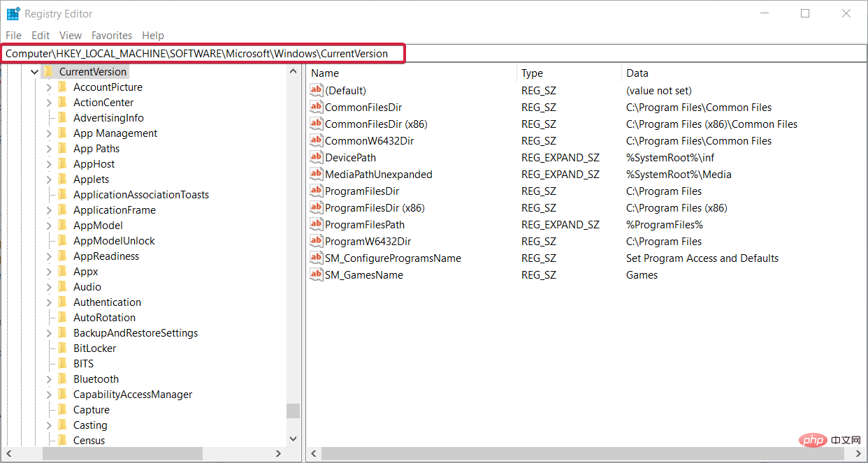Click the ab icon beside MediaPathUnexpanded

pos(316,174)
